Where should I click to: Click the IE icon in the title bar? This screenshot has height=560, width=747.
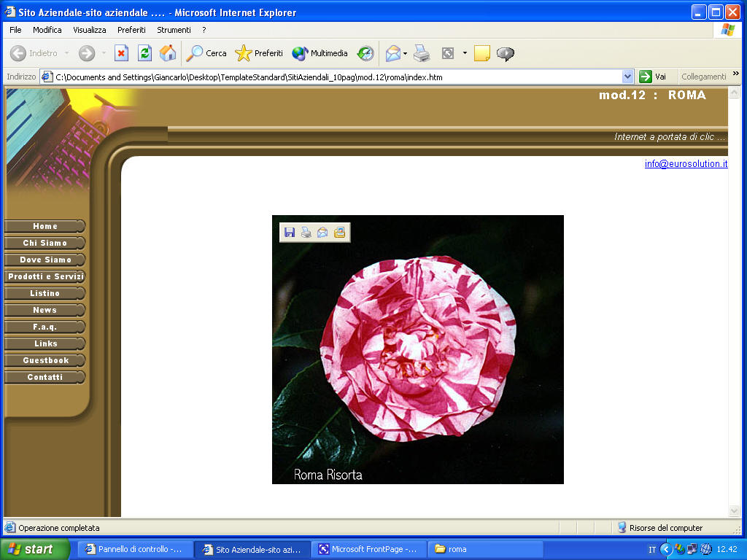(x=10, y=12)
